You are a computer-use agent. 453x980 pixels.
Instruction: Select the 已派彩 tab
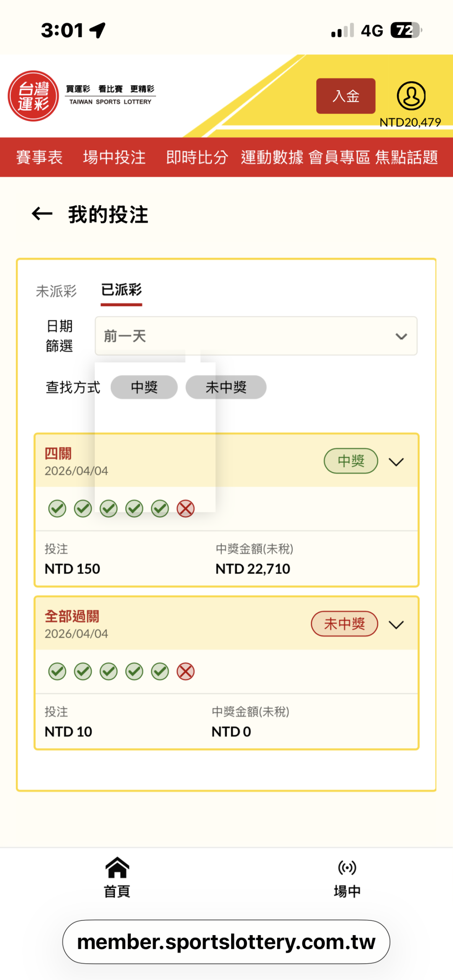[122, 290]
